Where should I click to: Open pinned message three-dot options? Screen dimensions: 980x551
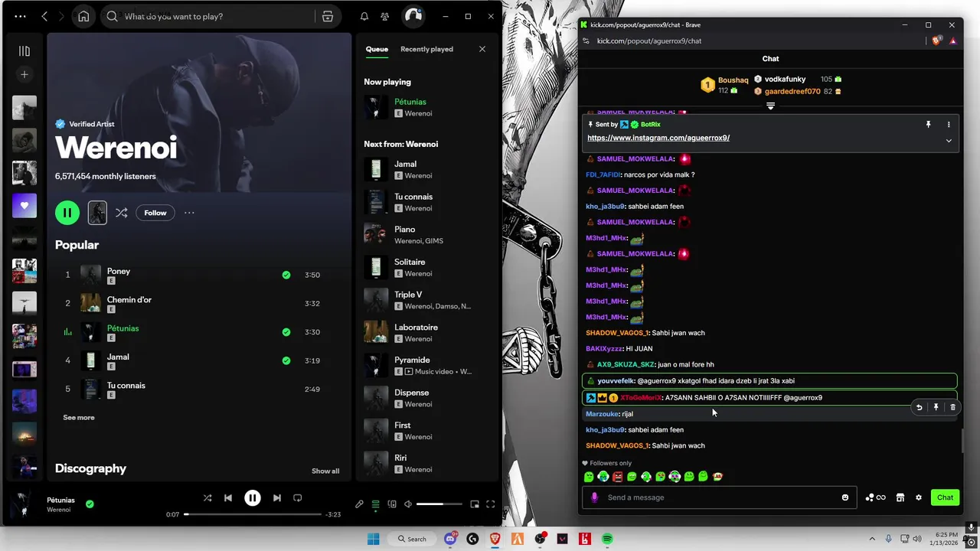(x=949, y=124)
